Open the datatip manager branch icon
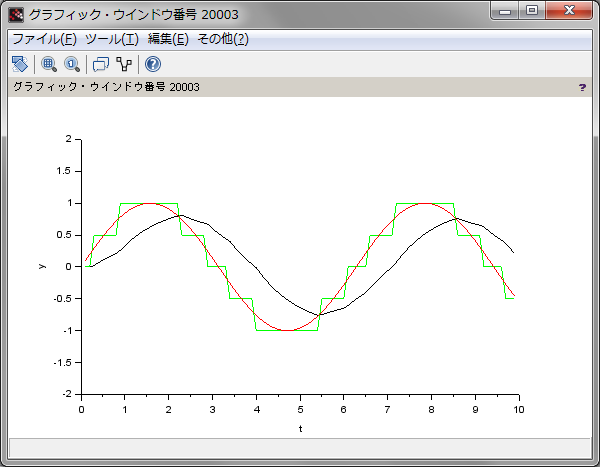 click(x=124, y=64)
